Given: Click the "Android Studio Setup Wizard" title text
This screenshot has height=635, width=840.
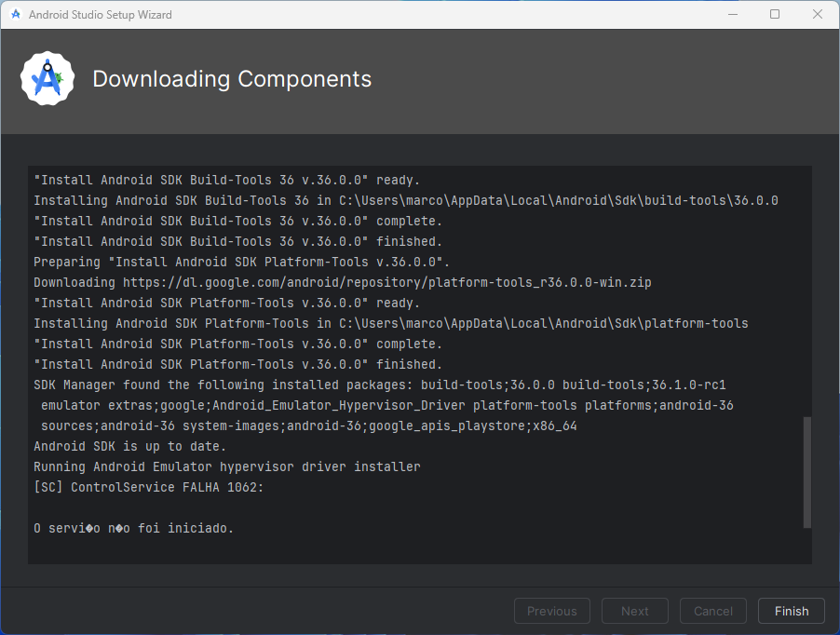Looking at the screenshot, I should pos(101,15).
